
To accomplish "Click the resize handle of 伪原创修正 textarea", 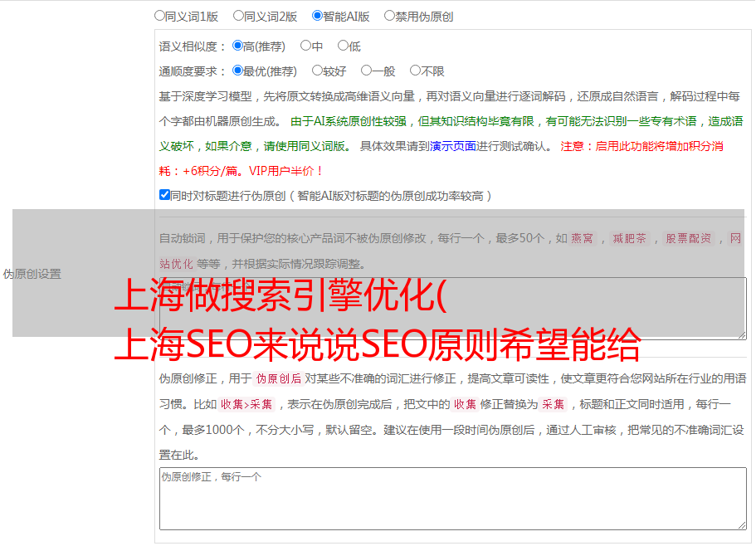I will pyautogui.click(x=742, y=526).
